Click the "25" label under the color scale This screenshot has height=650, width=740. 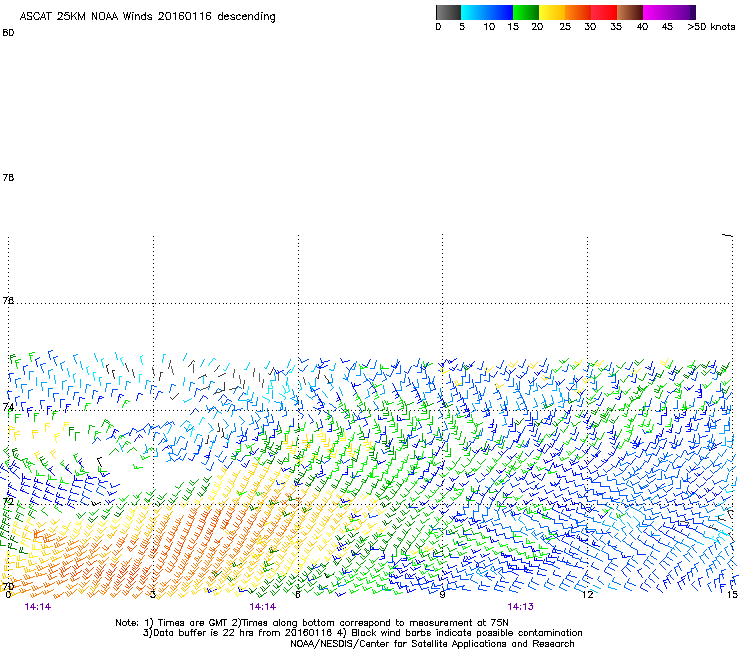point(565,27)
